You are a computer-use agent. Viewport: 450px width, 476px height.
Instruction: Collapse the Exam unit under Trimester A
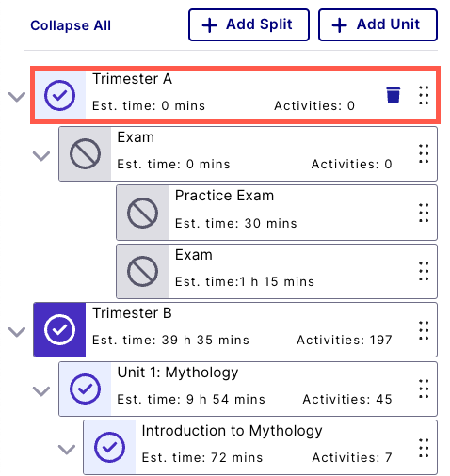41,155
